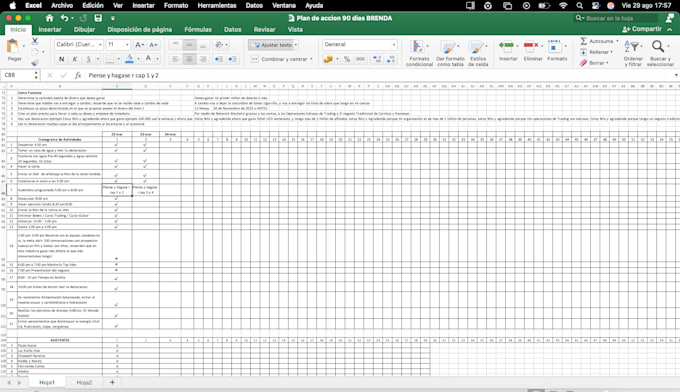
Task: Click the Format Painter brush icon
Action: [x=35, y=62]
